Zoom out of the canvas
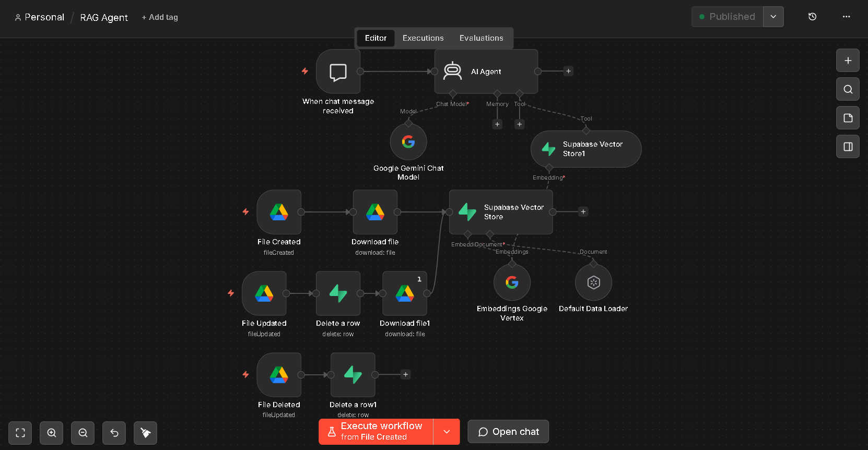Image resolution: width=868 pixels, height=450 pixels. [83, 433]
